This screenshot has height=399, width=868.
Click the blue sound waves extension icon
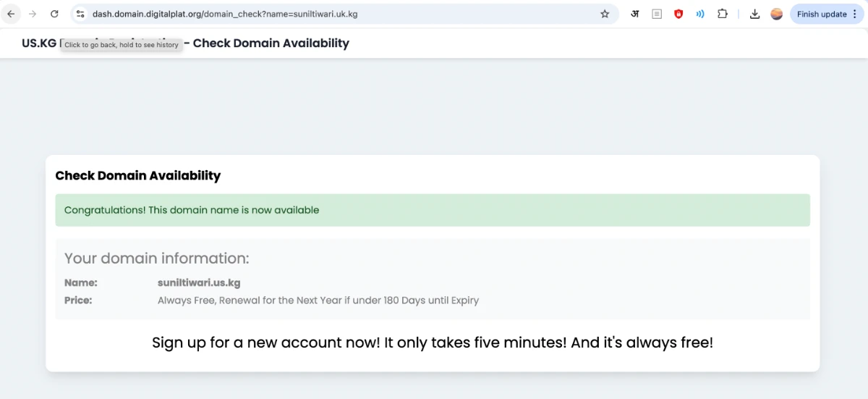point(700,14)
